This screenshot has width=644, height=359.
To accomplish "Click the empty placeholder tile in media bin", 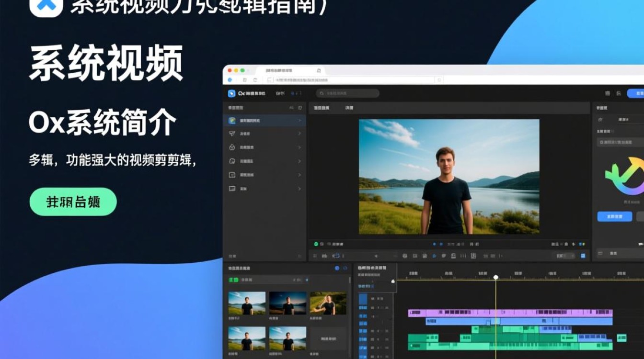I will click(x=328, y=338).
